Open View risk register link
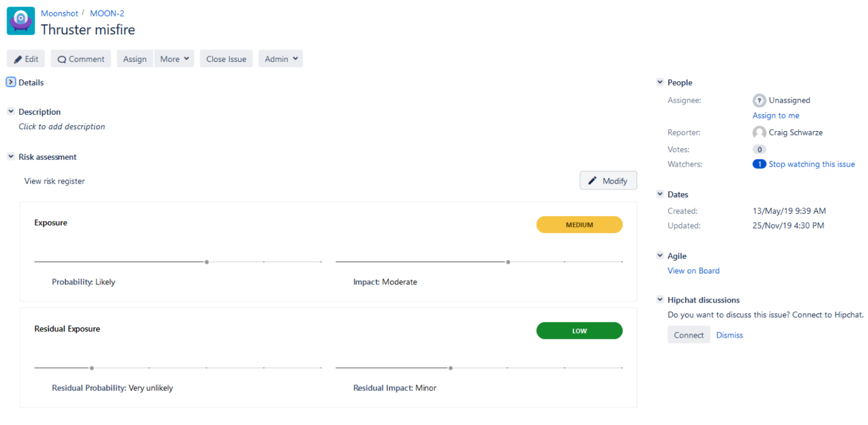868x425 pixels. pos(54,181)
